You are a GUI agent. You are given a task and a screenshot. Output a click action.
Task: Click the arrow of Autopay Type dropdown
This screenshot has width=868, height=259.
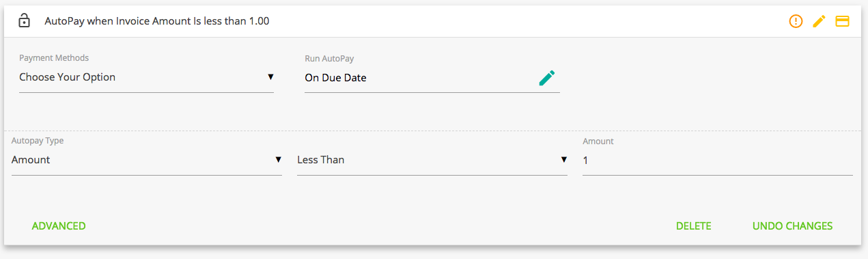tap(278, 159)
